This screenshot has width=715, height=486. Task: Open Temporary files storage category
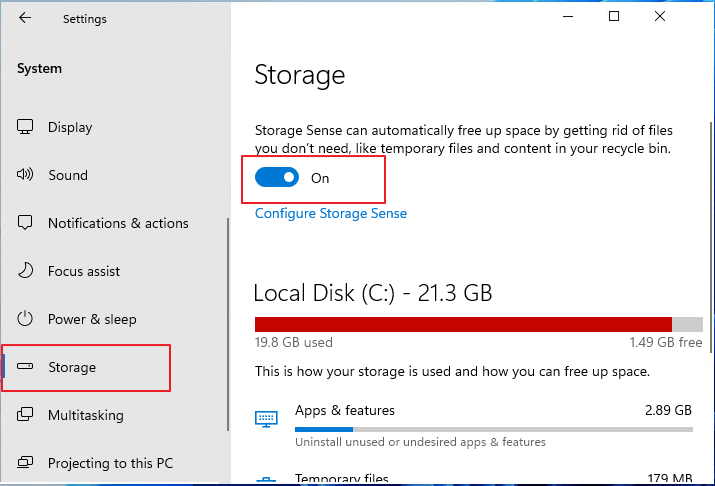coord(341,479)
